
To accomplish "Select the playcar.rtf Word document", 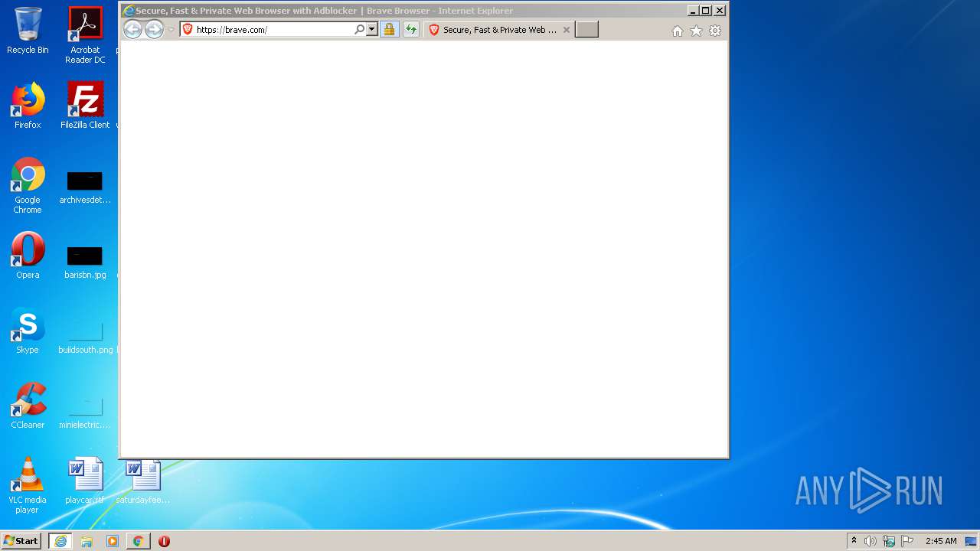I will [85, 481].
